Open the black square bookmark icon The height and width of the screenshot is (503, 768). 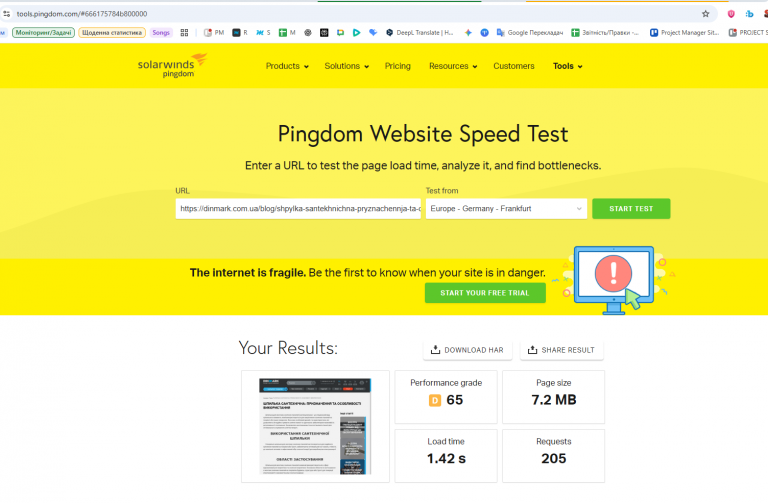pyautogui.click(x=324, y=32)
